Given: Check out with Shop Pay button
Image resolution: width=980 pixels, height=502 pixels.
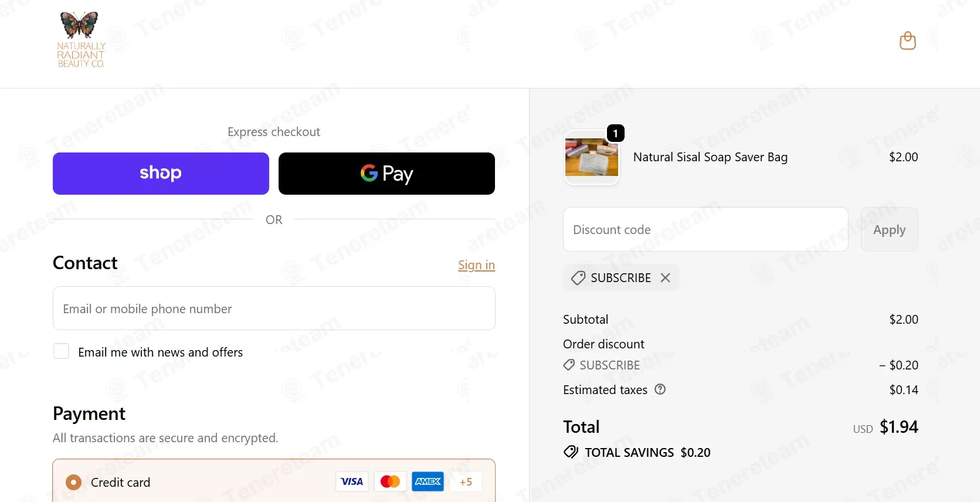Looking at the screenshot, I should tap(161, 174).
